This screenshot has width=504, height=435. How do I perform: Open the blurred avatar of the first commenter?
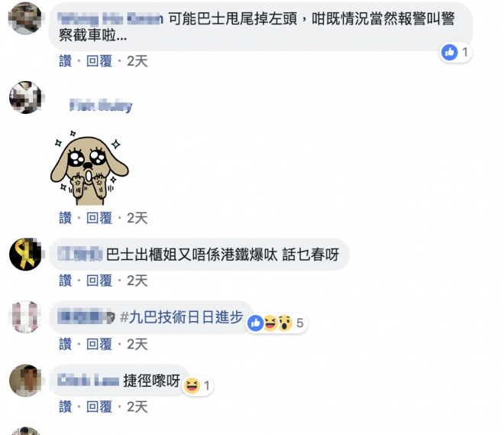25,18
